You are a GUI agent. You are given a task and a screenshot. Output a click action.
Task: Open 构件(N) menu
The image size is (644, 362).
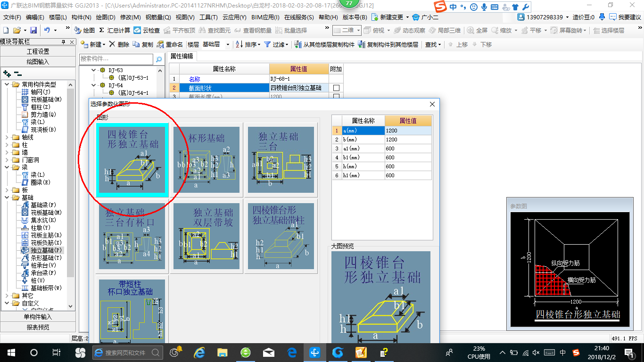81,17
